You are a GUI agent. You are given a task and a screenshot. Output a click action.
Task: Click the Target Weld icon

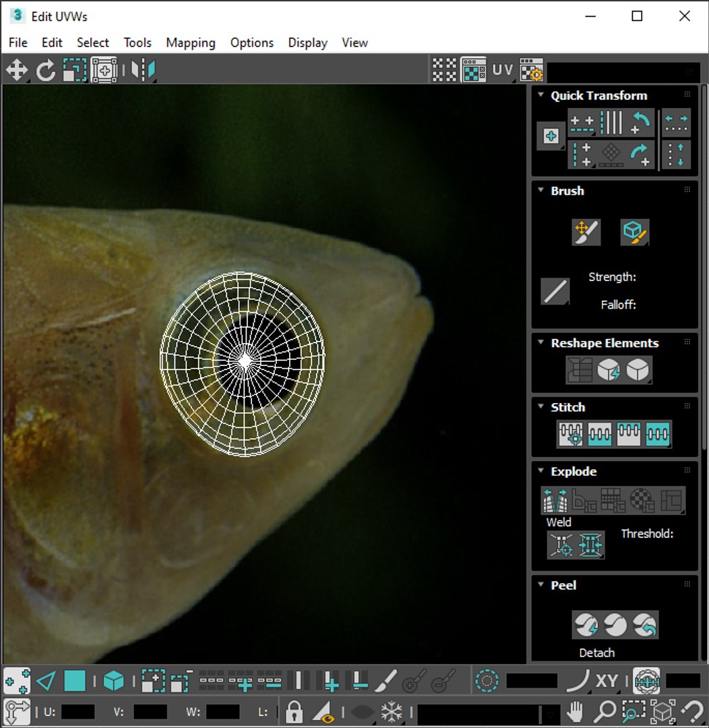coord(561,545)
